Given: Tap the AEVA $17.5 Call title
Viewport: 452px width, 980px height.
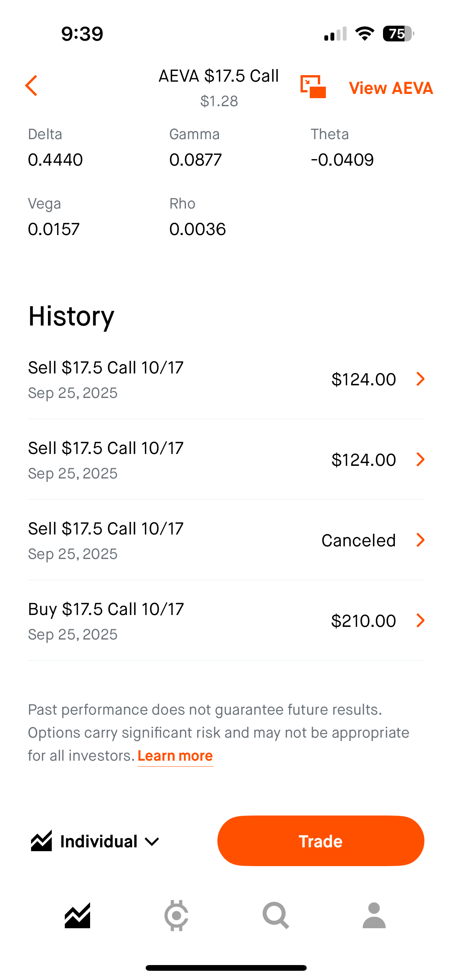Looking at the screenshot, I should tap(219, 76).
